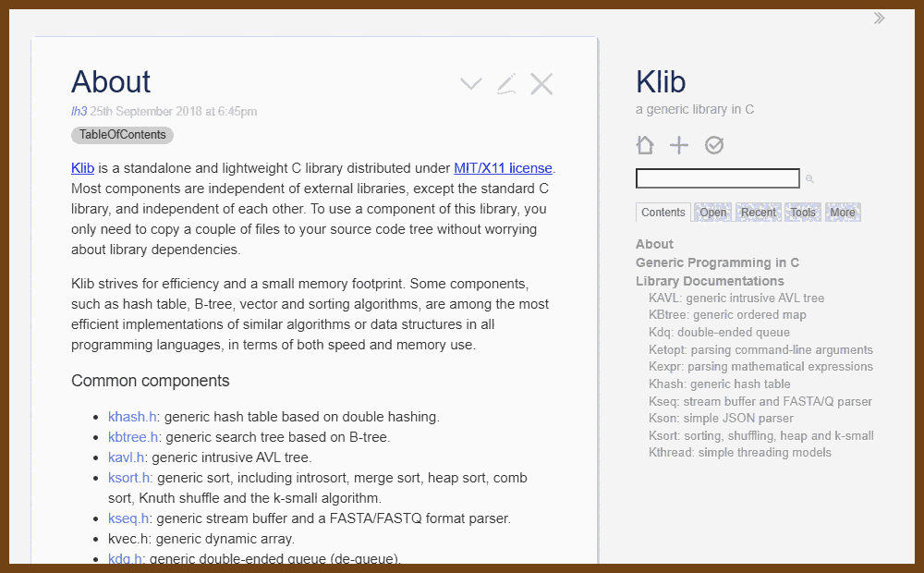Open Generic Programming in C entry

coord(717,262)
